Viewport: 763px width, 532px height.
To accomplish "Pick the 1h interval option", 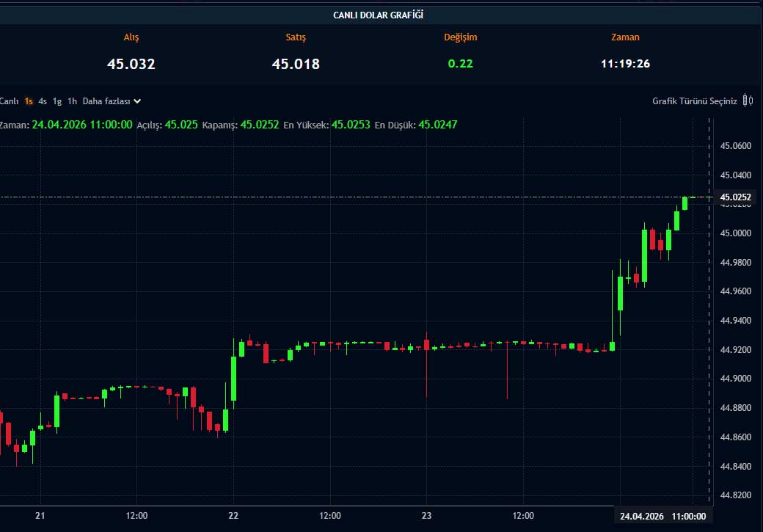I will (x=72, y=101).
